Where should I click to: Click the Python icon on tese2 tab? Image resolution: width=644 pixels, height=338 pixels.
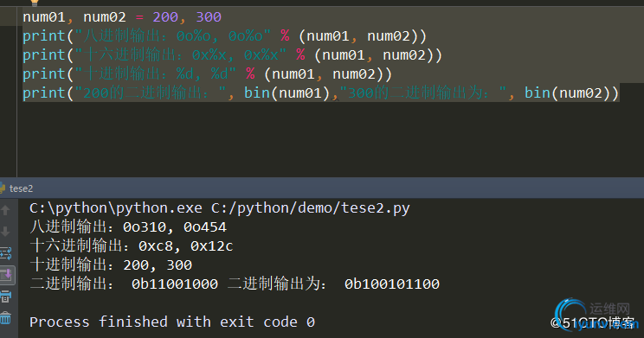coord(3,188)
